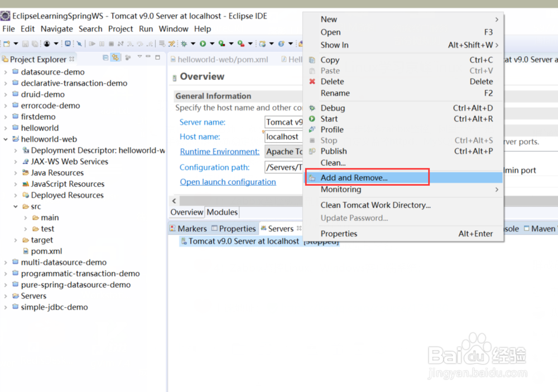
Task: Select Properties in the context menu
Action: (404, 234)
